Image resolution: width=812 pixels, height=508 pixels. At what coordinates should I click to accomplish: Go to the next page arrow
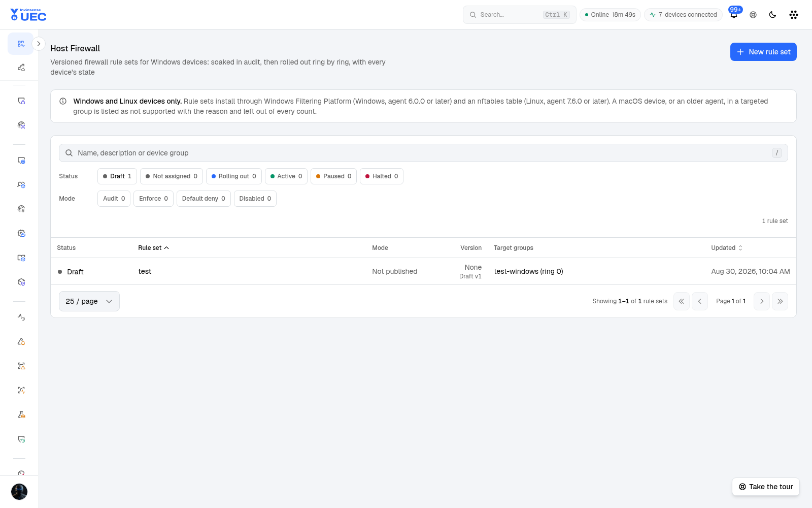[x=762, y=301]
